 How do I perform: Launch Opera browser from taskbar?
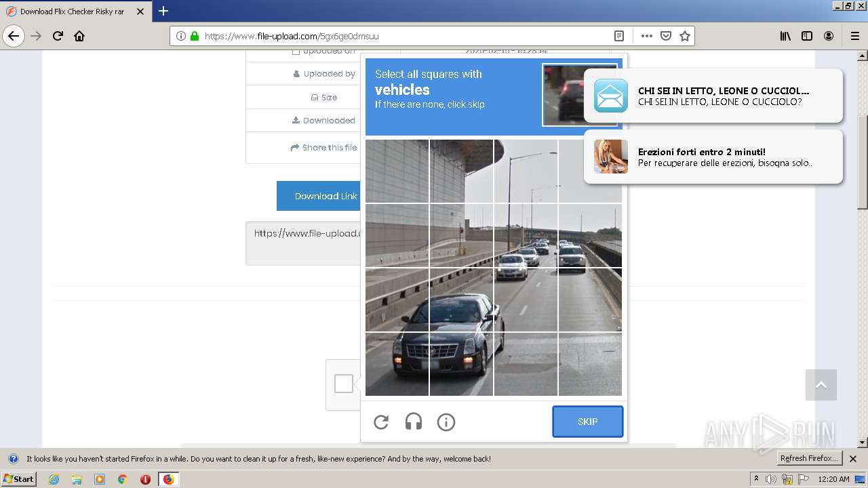[x=145, y=479]
